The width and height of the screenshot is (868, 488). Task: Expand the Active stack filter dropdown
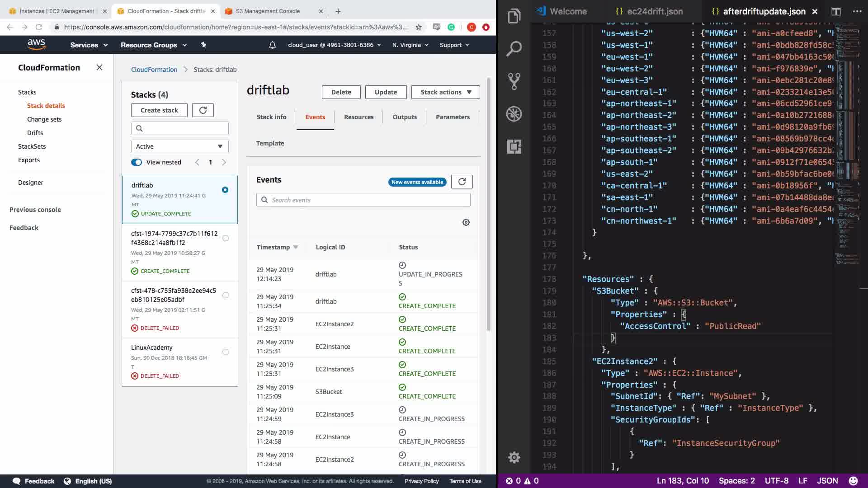pos(179,146)
